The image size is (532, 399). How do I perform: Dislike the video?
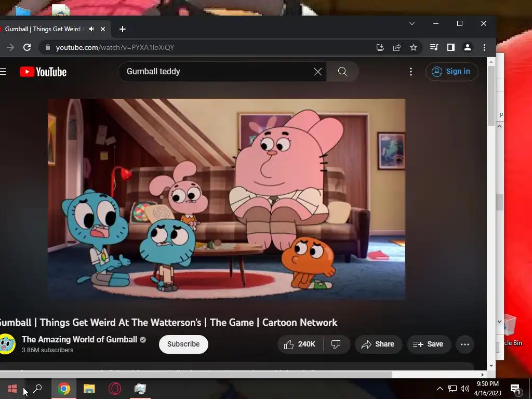point(336,344)
